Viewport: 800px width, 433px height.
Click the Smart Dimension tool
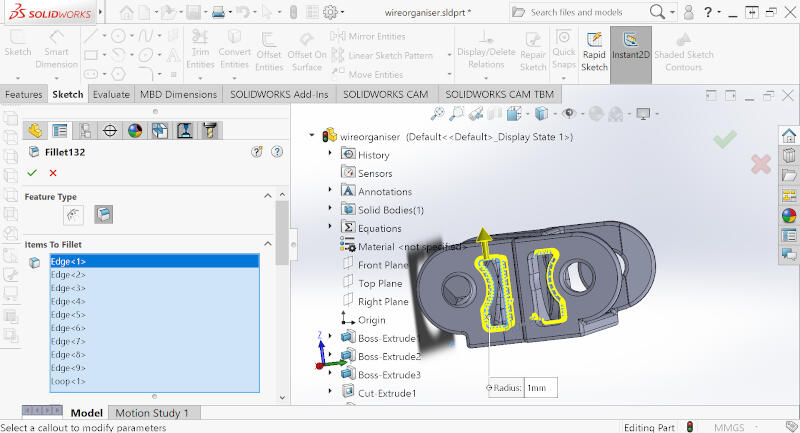[56, 50]
